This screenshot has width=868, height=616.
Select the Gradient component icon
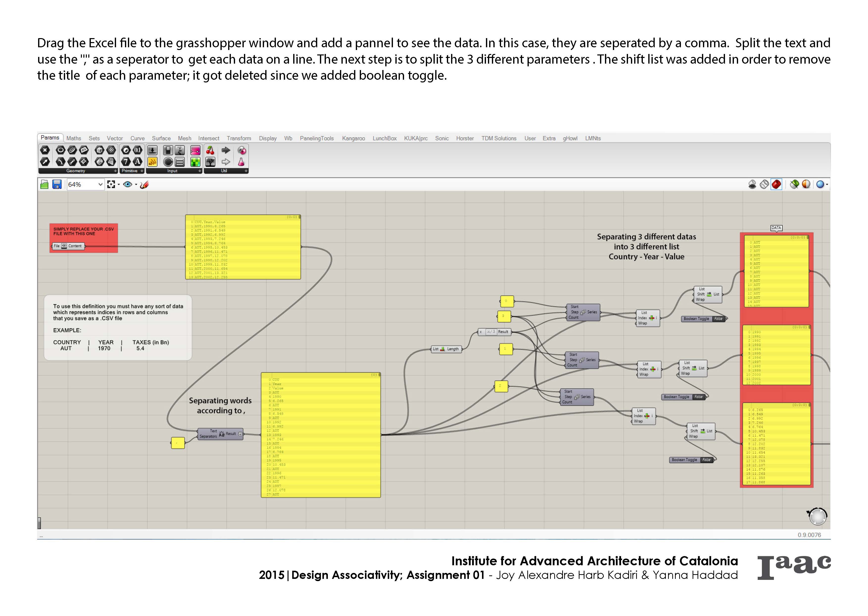point(195,150)
